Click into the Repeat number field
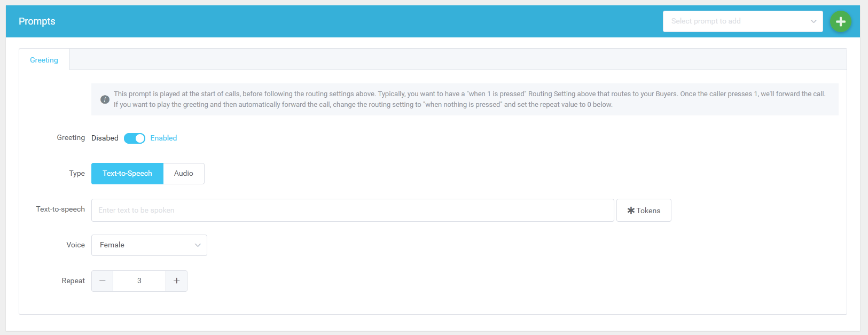Image resolution: width=868 pixels, height=335 pixels. [139, 281]
